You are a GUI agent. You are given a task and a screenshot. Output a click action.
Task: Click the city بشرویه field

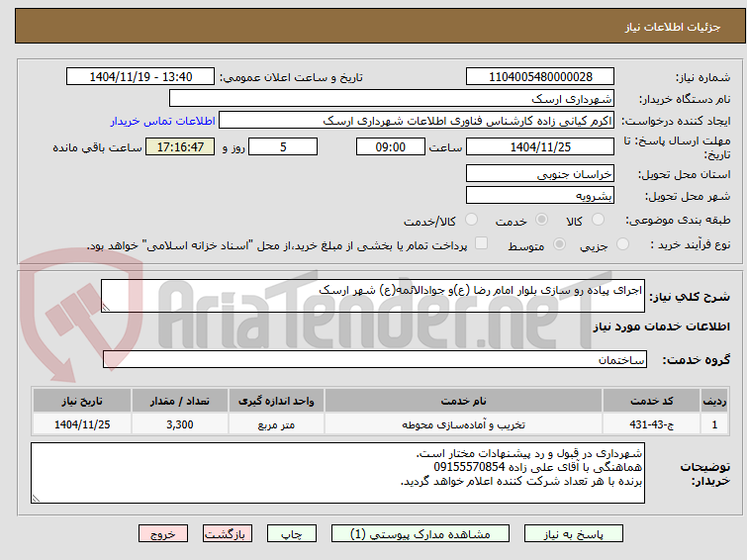pos(540,195)
